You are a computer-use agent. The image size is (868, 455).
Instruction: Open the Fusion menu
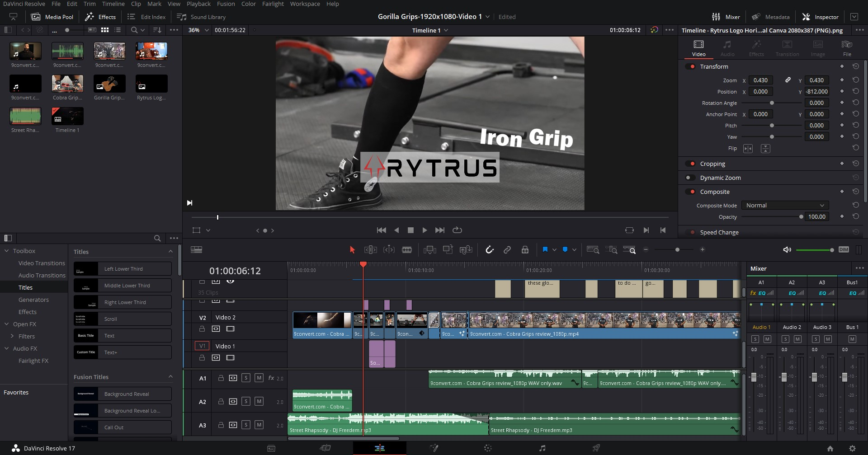pyautogui.click(x=226, y=4)
